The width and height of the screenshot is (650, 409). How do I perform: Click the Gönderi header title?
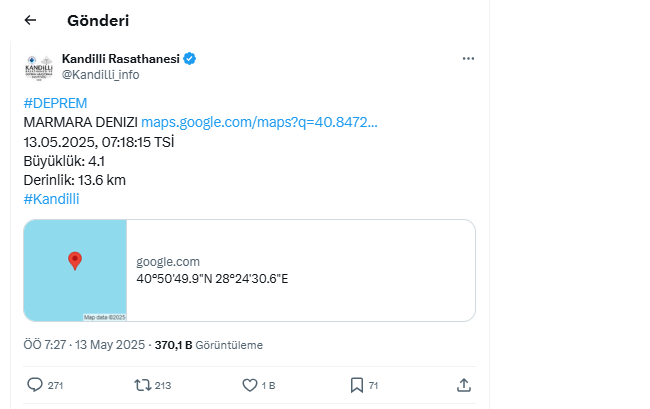(x=98, y=20)
